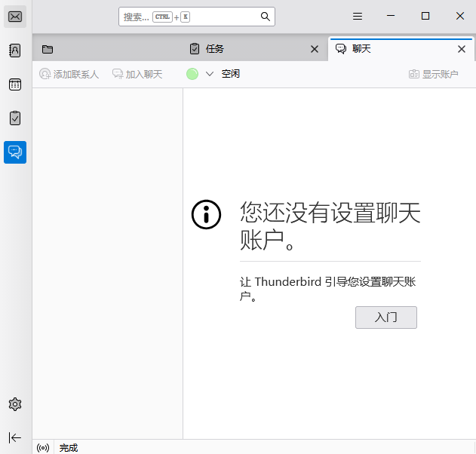Open the Mail space icon

[15, 17]
